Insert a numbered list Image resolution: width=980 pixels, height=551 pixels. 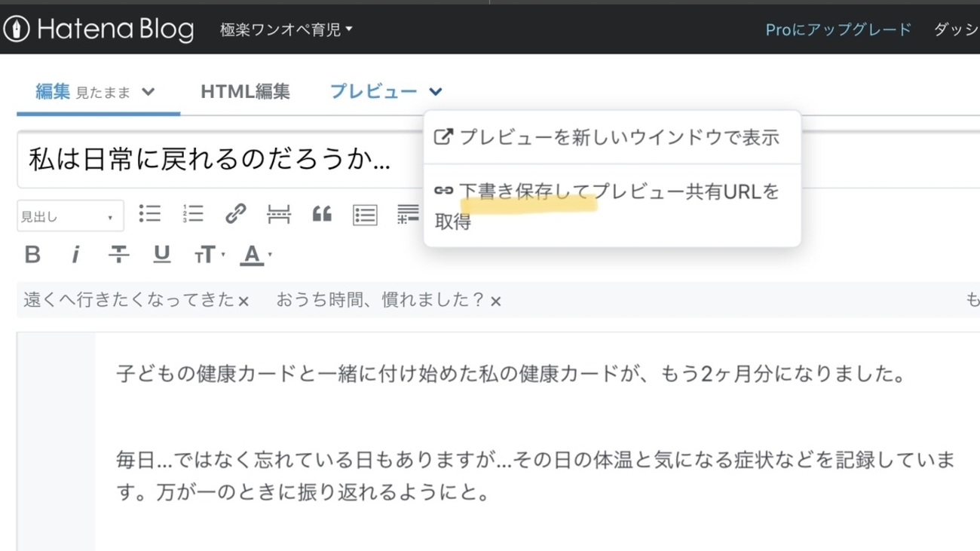[x=193, y=214]
